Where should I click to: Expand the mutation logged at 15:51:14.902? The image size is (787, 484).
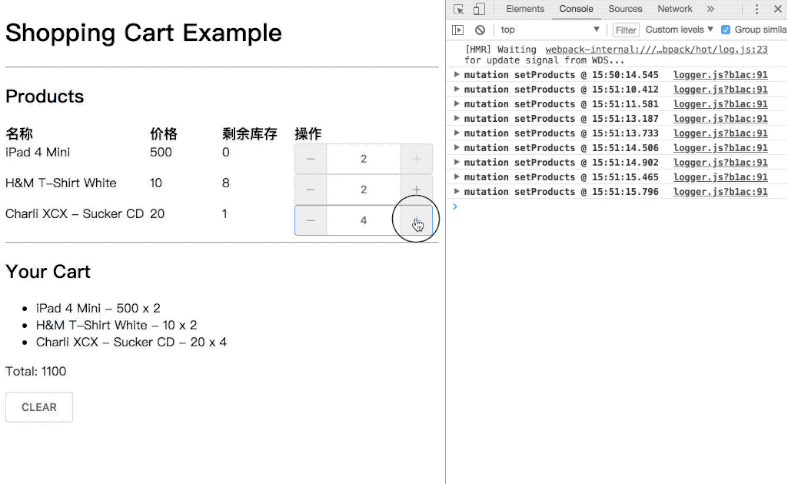pos(456,162)
